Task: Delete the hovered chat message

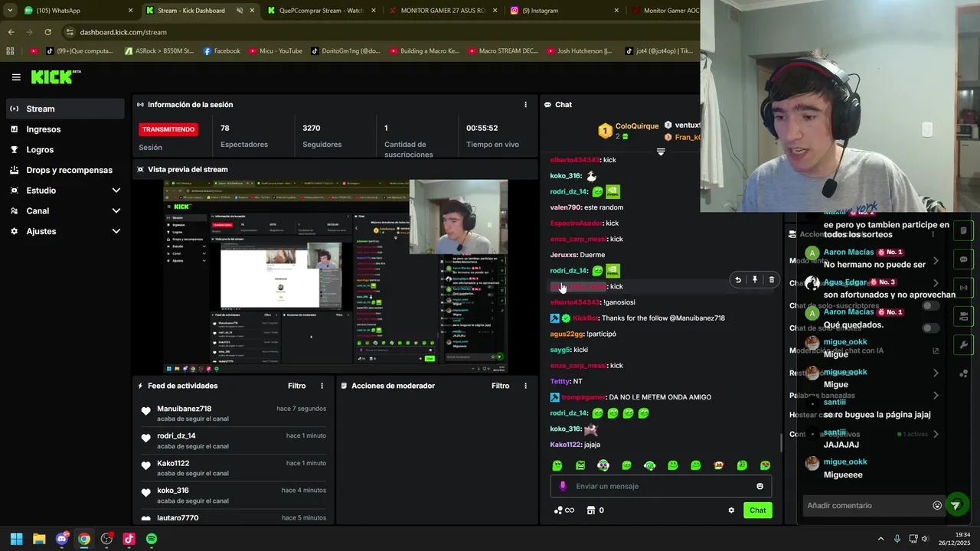Action: click(x=771, y=280)
